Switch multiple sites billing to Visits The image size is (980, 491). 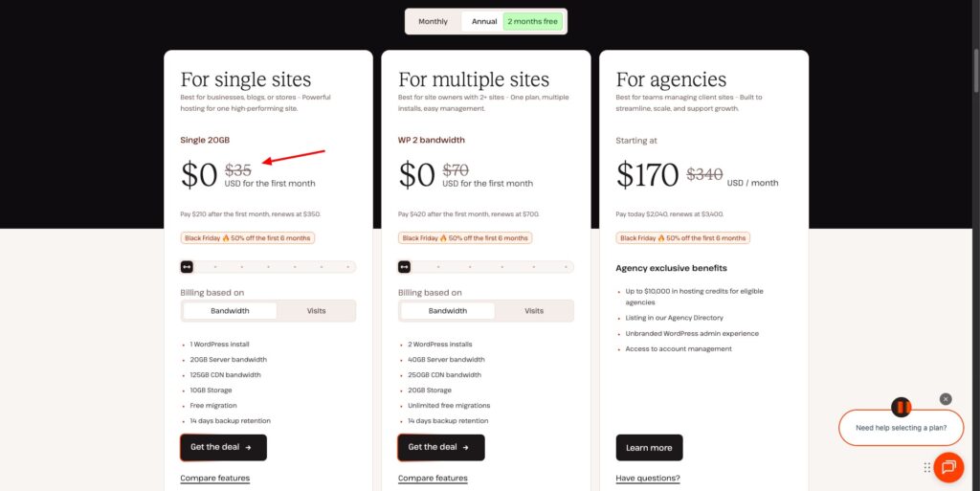coord(534,311)
